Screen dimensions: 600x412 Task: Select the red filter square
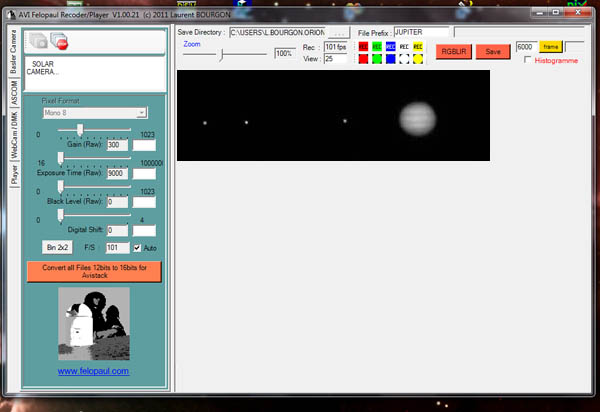[x=363, y=59]
